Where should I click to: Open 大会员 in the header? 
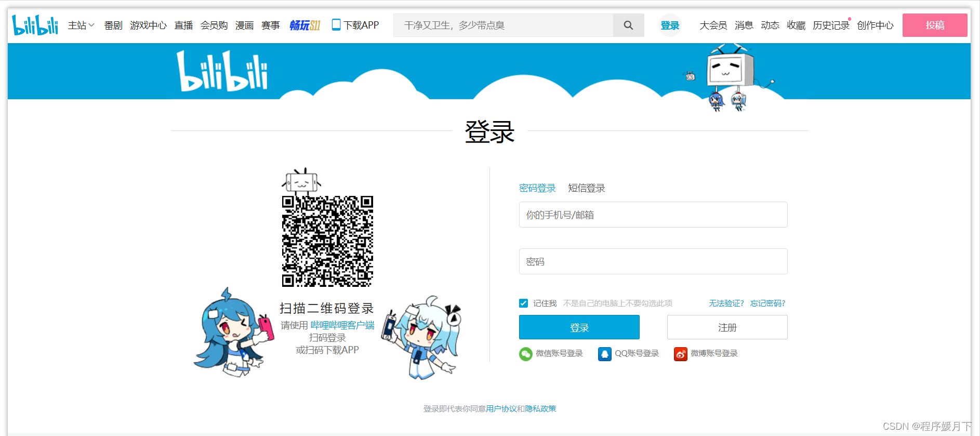[713, 25]
